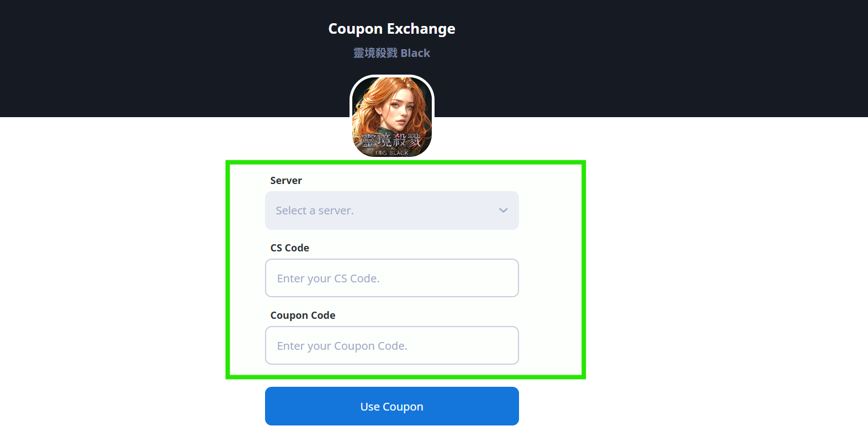Click "Enter your Coupon Code." placeholder text
This screenshot has height=431, width=868.
click(x=342, y=346)
